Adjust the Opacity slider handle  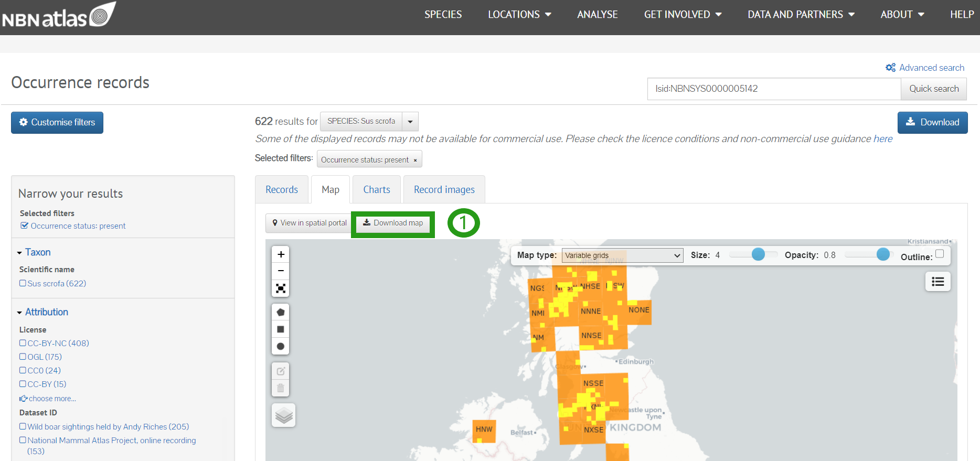883,254
